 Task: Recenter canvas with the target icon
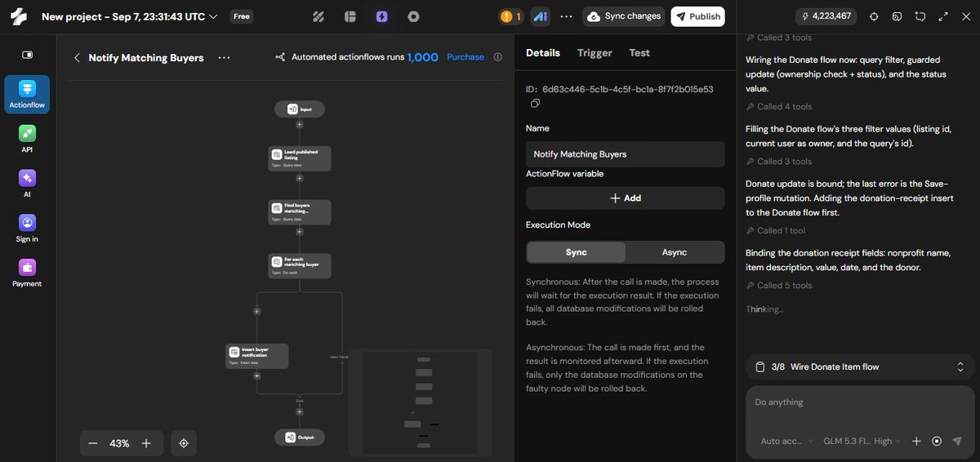(184, 443)
